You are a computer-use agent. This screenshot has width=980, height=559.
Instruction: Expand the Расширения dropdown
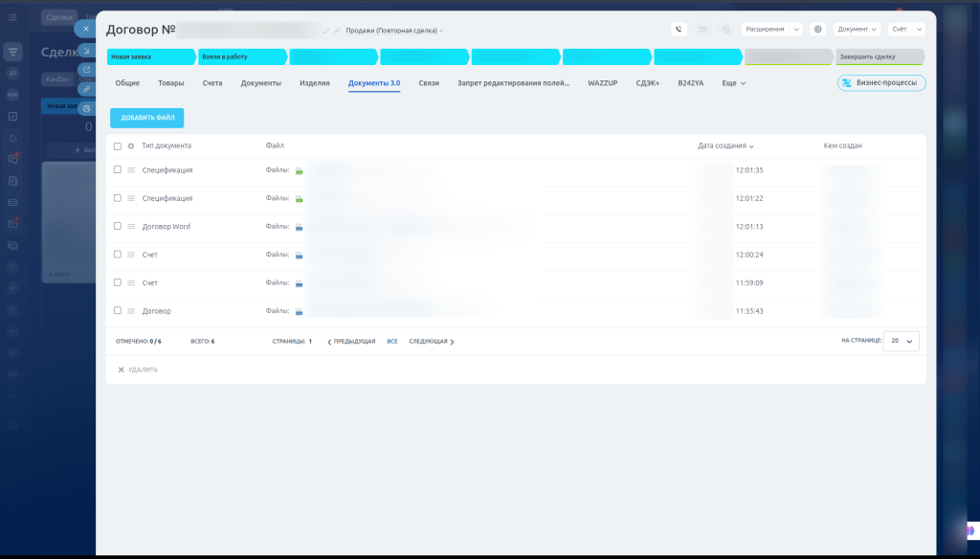(771, 30)
